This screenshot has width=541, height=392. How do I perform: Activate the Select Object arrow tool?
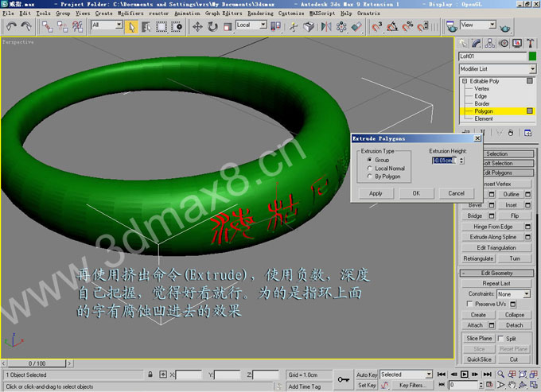132,26
